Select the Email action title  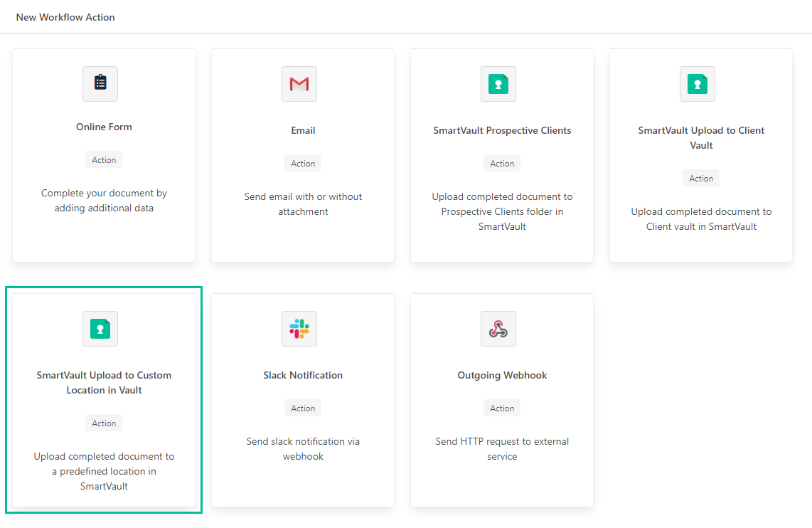click(303, 130)
